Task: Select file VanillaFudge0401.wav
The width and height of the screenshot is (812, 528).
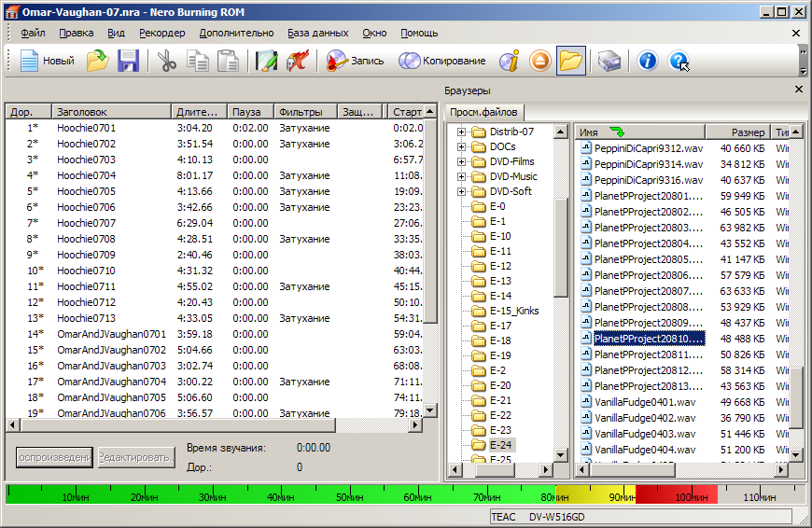Action: [645, 402]
